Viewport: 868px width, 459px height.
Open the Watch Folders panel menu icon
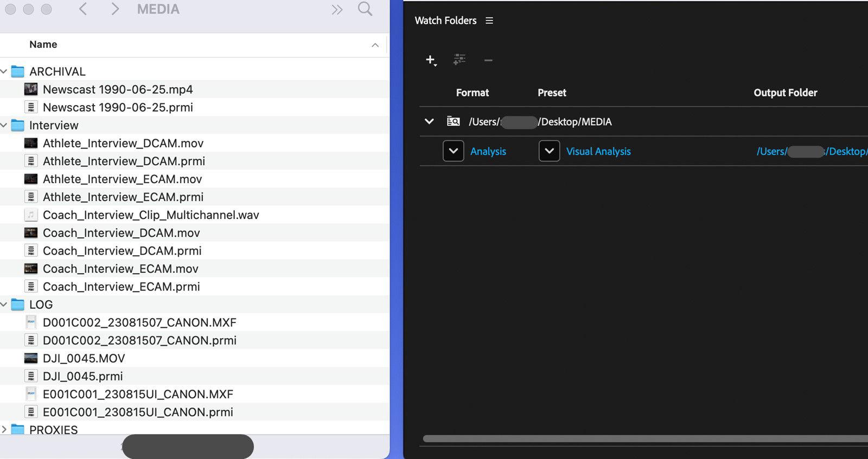coord(489,21)
